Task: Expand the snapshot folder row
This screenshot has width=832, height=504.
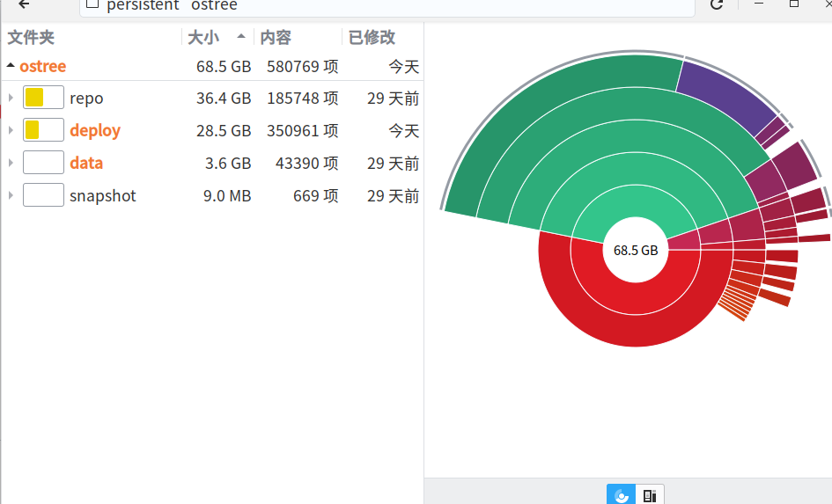Action: 11,195
